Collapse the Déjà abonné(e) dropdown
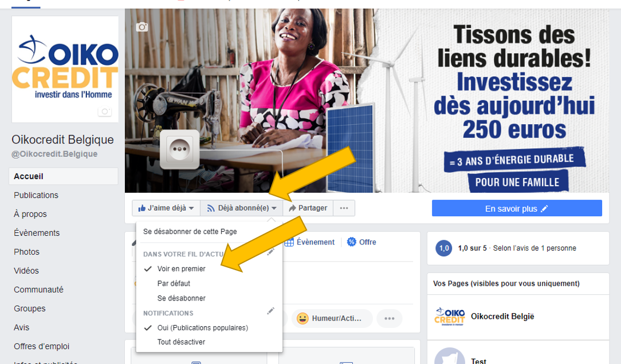The image size is (621, 364). click(x=242, y=208)
